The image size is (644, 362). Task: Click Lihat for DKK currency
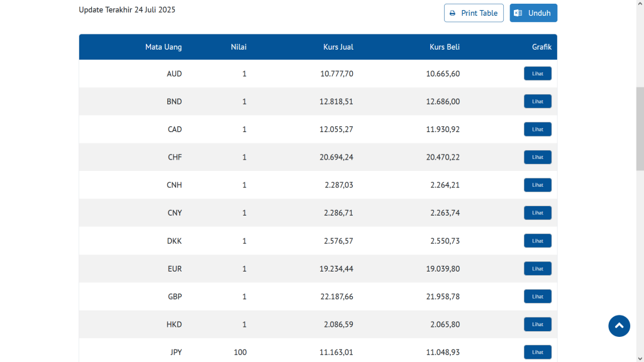point(537,241)
